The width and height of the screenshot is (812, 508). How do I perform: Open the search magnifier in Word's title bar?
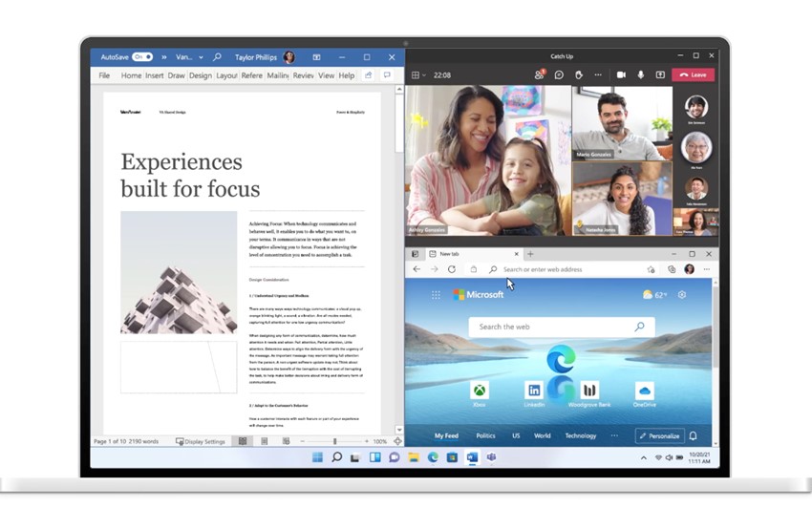point(217,57)
